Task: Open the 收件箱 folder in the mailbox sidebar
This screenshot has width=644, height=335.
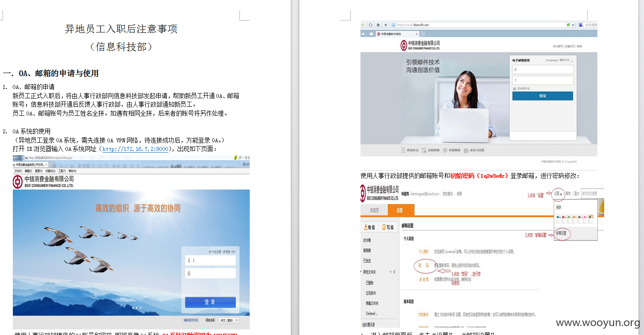Action: pos(366,240)
